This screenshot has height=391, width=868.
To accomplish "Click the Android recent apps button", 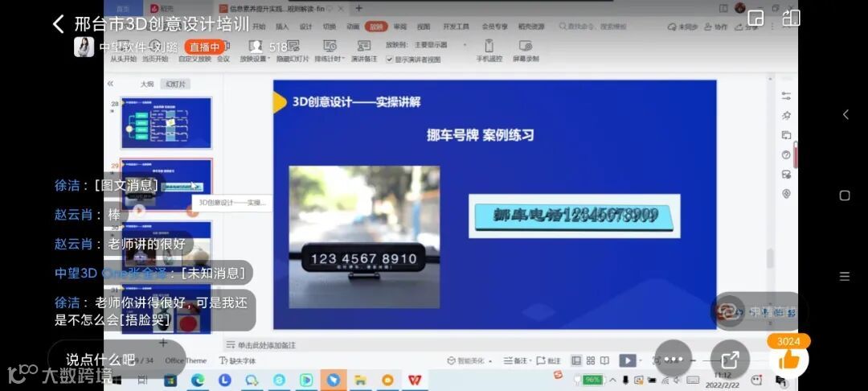I will [x=844, y=277].
